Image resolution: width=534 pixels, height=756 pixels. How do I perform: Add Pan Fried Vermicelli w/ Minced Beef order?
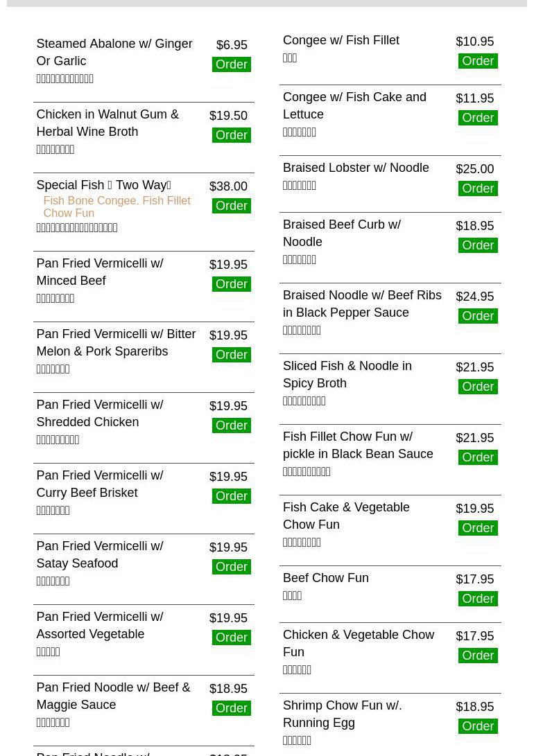pyautogui.click(x=231, y=284)
